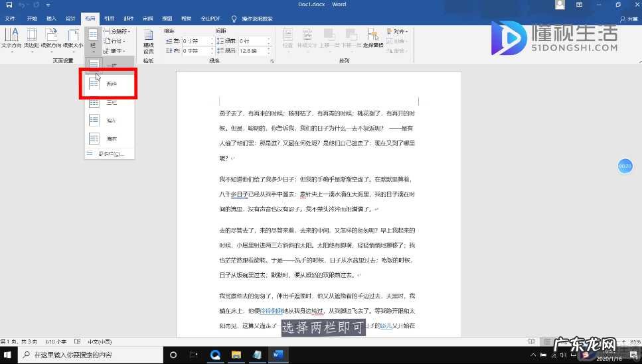The height and width of the screenshot is (364, 642).
Task: Click the blue timer circle 00:20
Action: click(x=625, y=166)
